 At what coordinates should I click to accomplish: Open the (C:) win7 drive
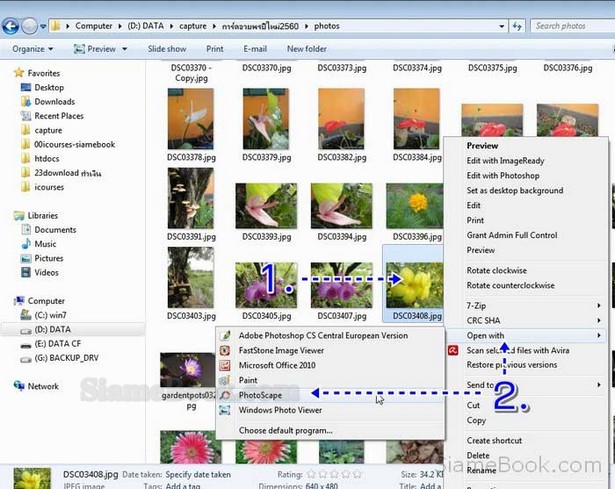point(50,315)
